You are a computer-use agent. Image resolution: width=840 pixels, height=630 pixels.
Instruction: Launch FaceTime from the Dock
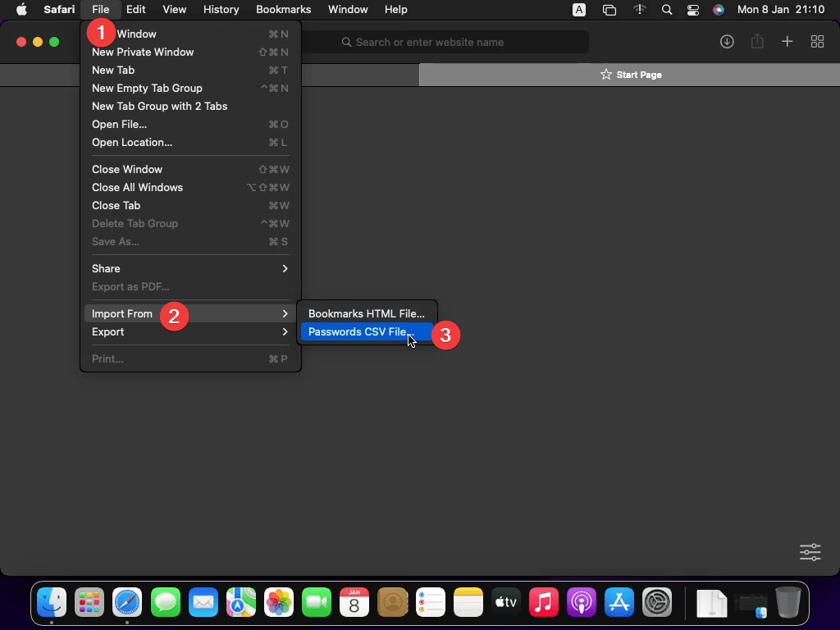tap(317, 601)
